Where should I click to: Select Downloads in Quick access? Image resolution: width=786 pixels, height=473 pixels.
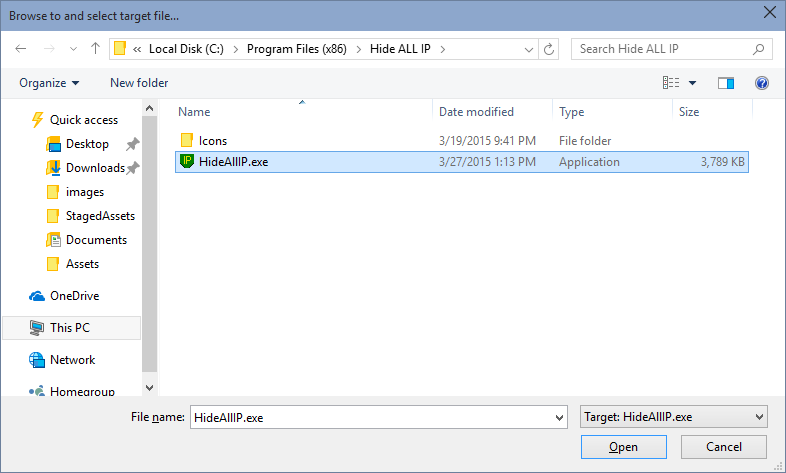95,168
